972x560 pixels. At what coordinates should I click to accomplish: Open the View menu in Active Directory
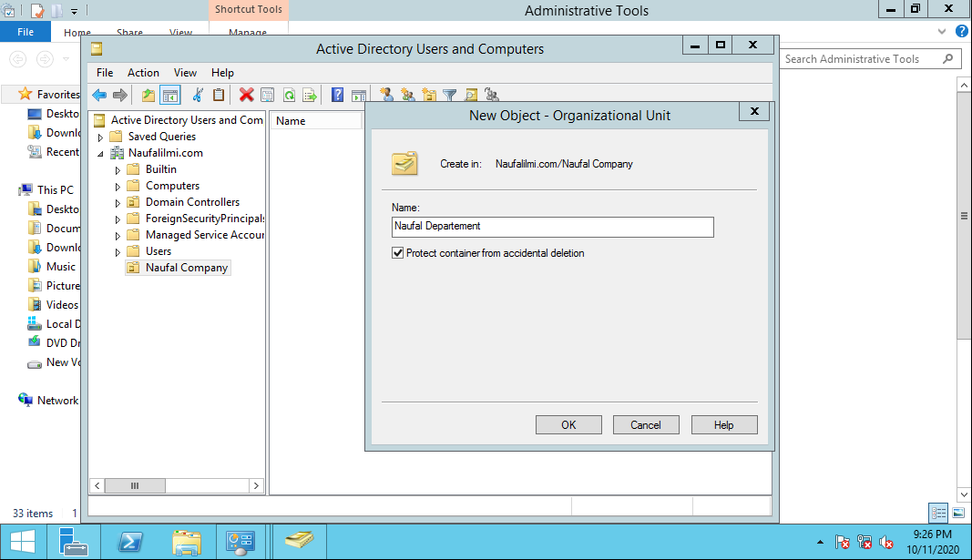click(x=185, y=73)
